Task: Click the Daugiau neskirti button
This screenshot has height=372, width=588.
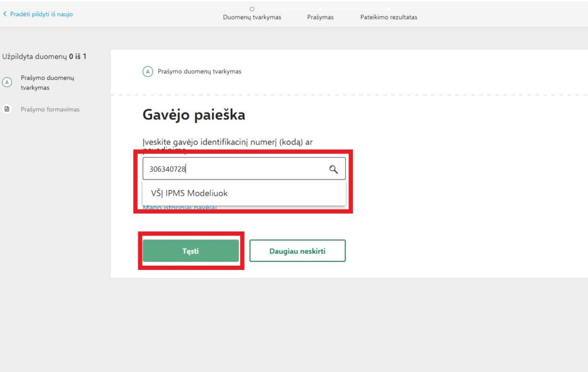Action: click(297, 251)
